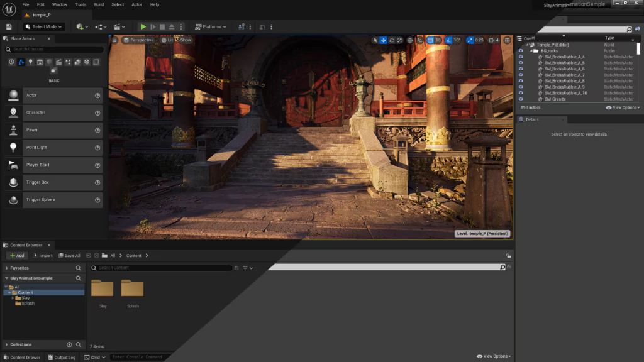Open the Lit view mode dropdown
Screen dimensions: 644x362
coord(167,40)
